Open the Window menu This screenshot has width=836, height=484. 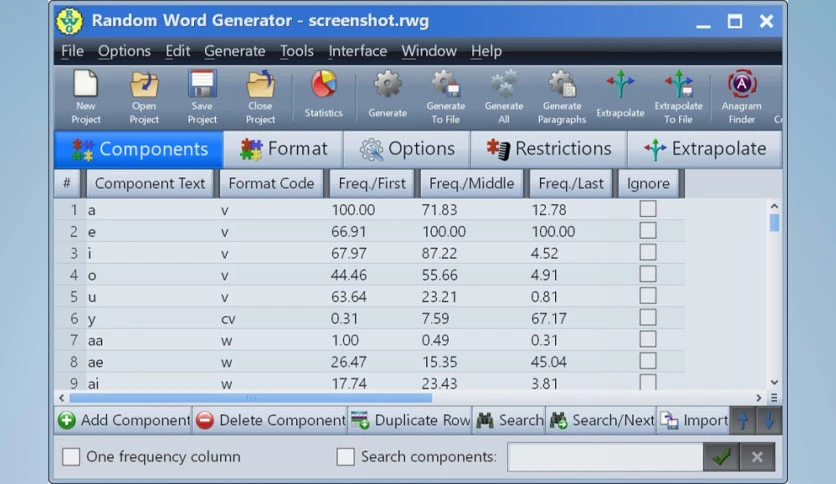429,51
